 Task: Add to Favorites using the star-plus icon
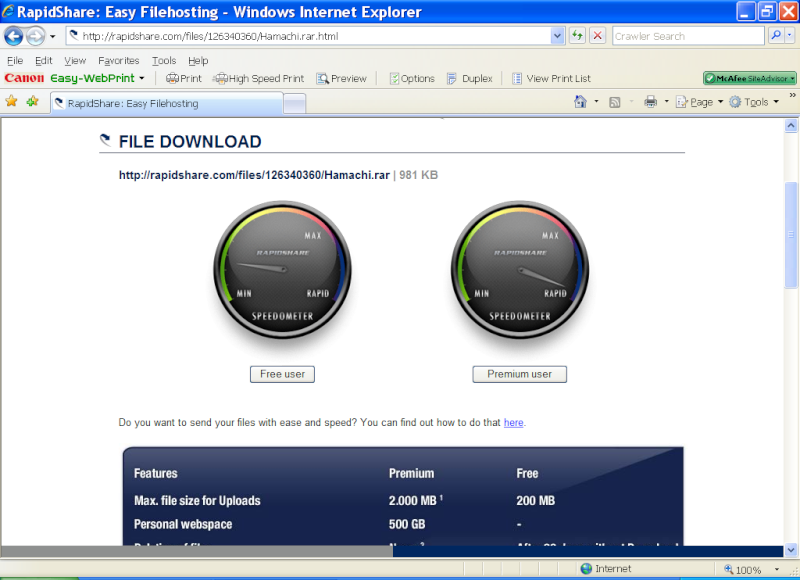[x=33, y=102]
